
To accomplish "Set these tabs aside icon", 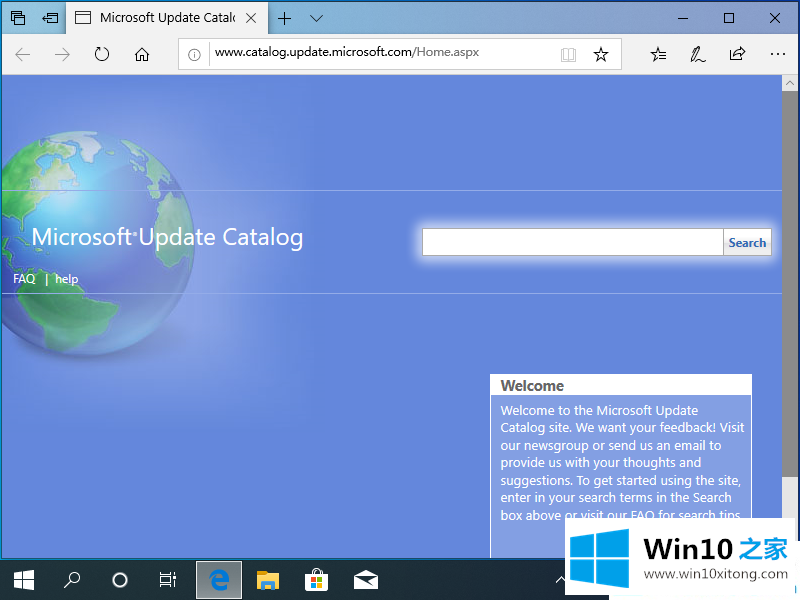I will 50,18.
